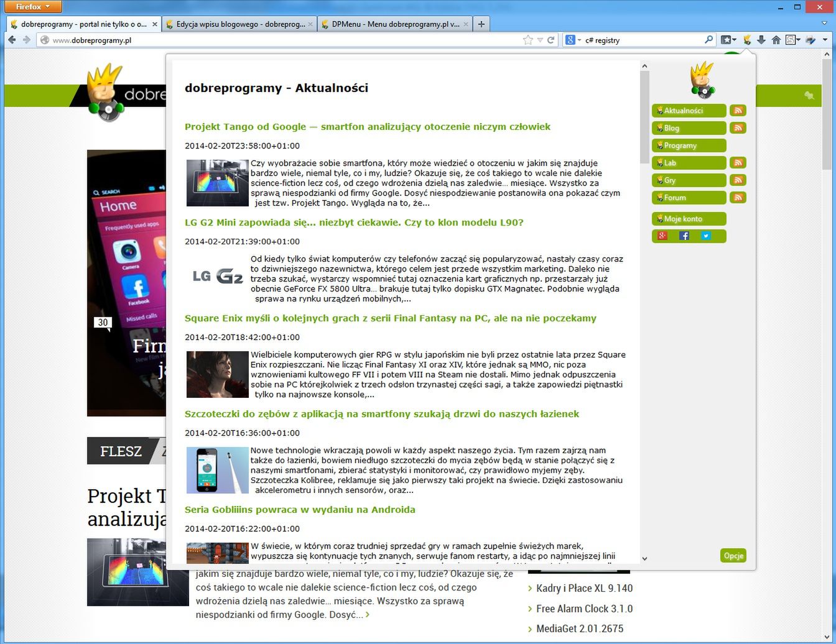Open the bookmarks icon dropdown arrow

735,40
